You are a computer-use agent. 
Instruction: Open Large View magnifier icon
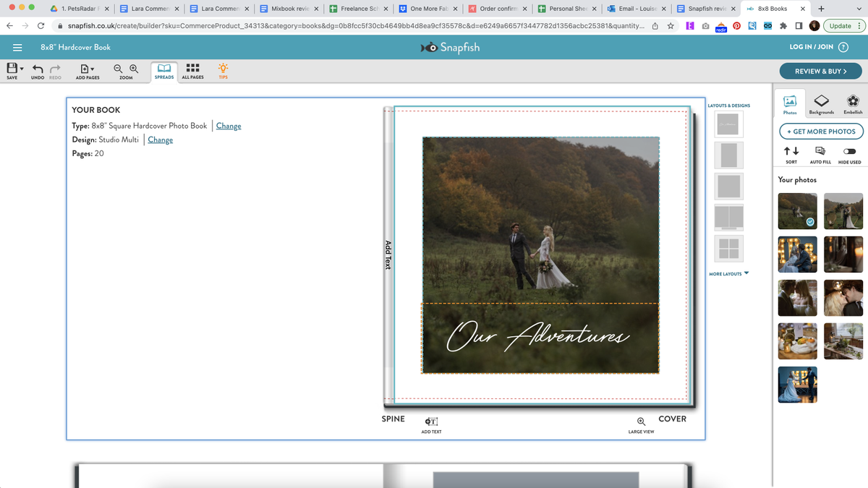click(641, 421)
